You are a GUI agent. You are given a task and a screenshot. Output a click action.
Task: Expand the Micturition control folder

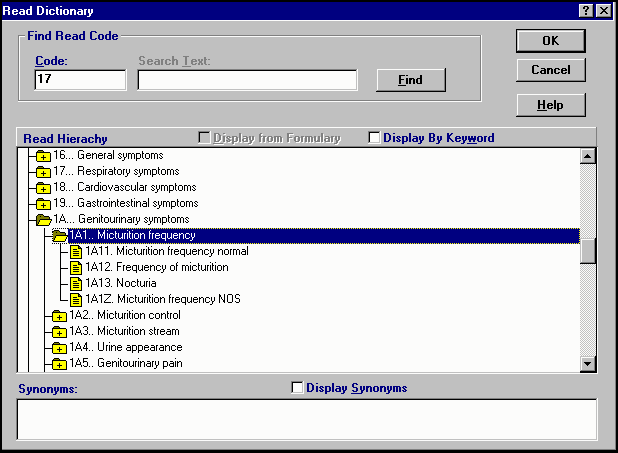pos(59,316)
